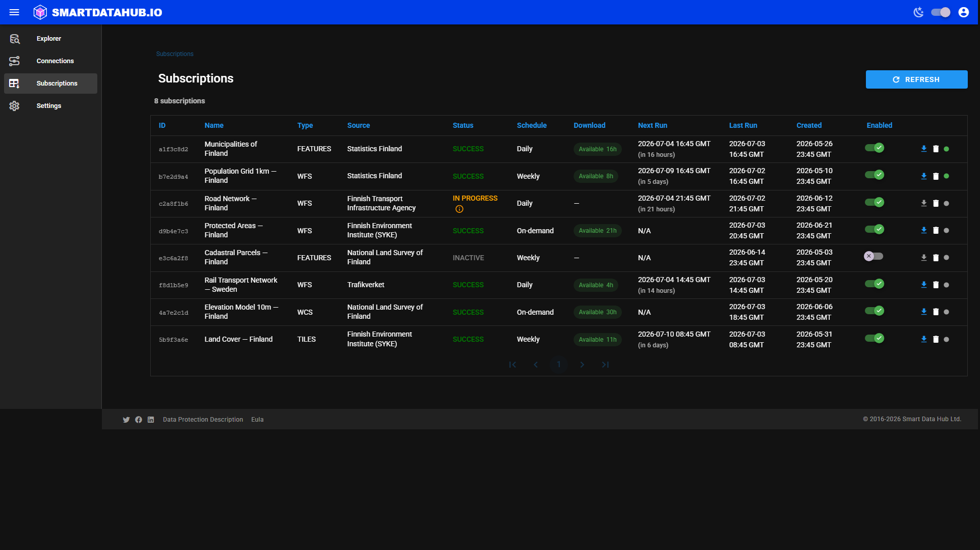
Task: Disable the Municipalities of Finland subscription toggle
Action: coord(874,148)
